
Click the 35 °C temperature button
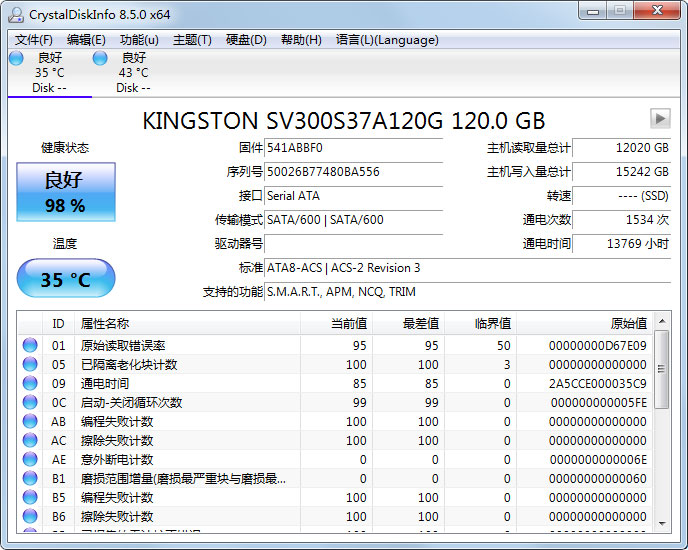pyautogui.click(x=66, y=278)
